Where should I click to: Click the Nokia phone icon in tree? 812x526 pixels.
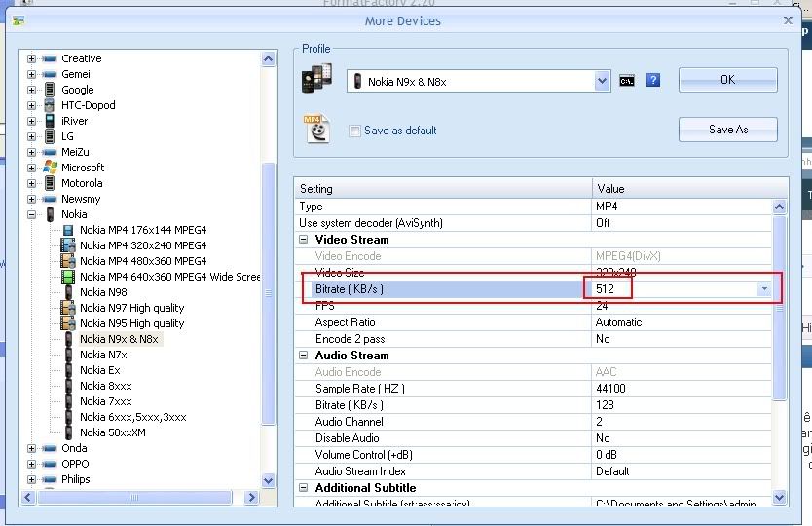51,214
